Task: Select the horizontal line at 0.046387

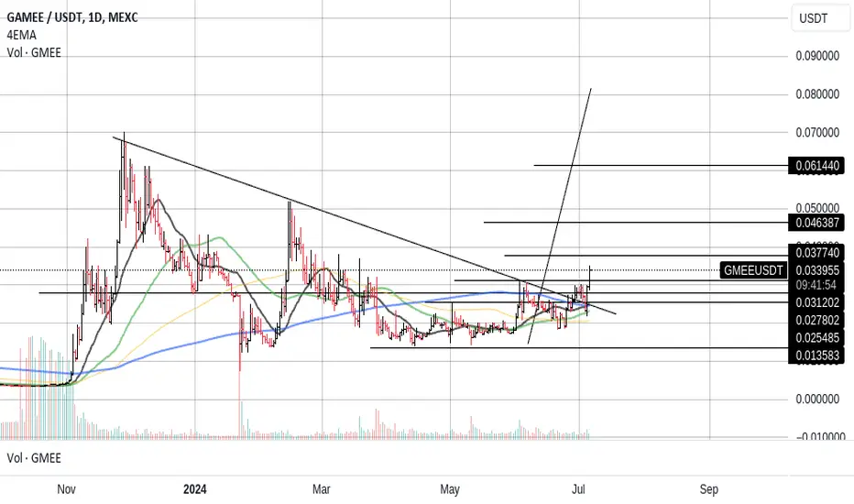Action: click(x=636, y=223)
